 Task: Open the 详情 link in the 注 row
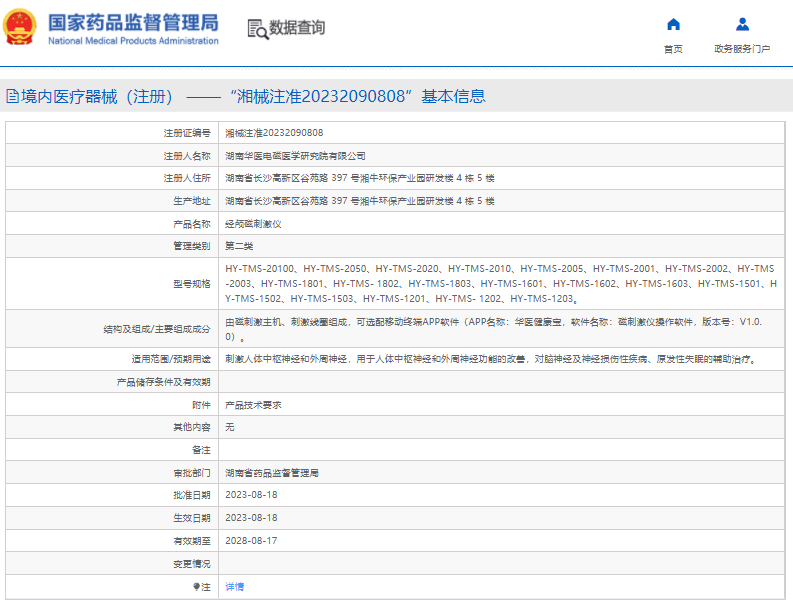[234, 586]
